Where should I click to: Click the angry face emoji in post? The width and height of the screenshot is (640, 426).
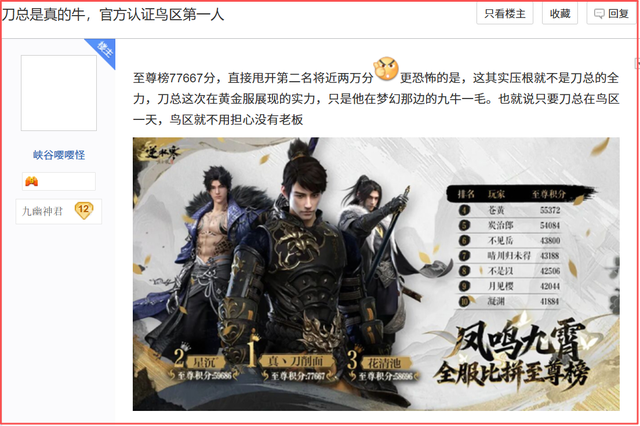pos(386,69)
